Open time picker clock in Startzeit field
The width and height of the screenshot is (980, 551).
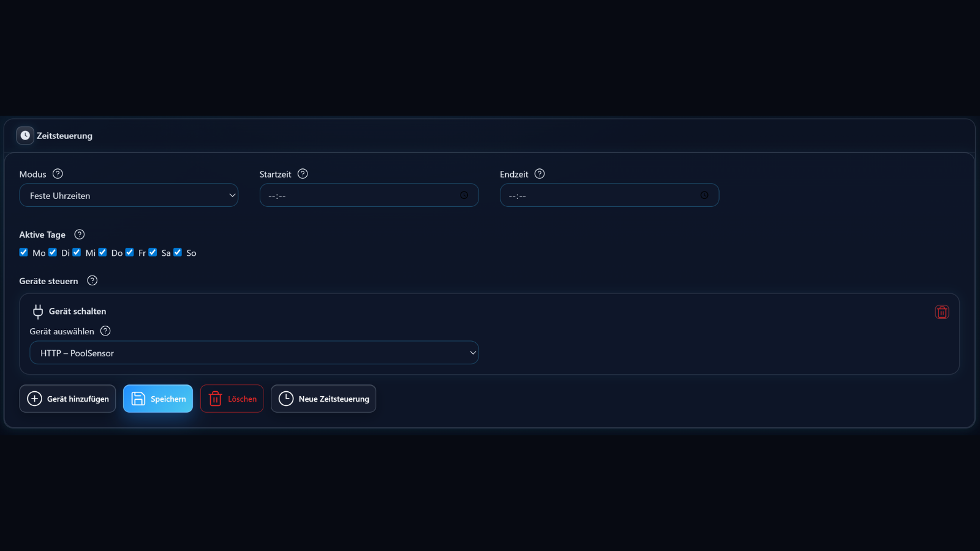[x=464, y=195]
